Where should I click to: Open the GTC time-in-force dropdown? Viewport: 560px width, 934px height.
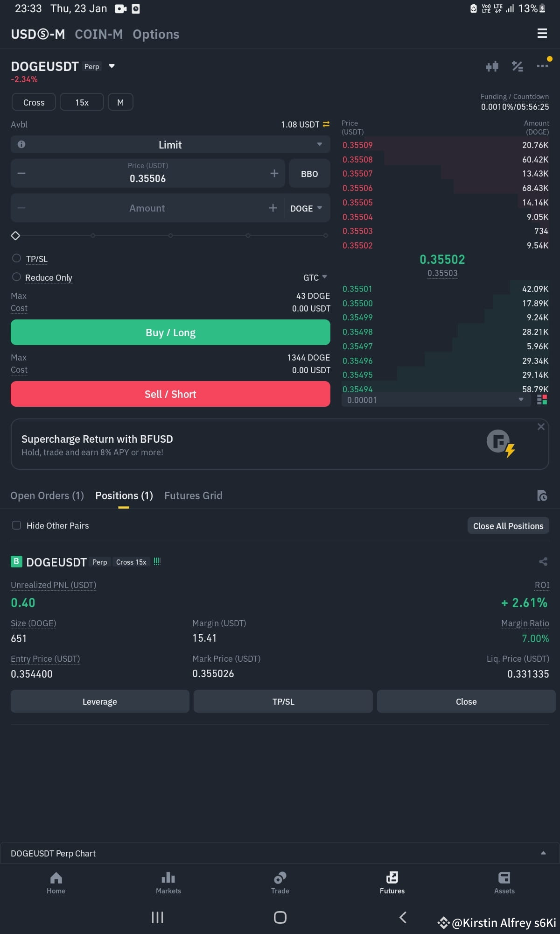coord(315,277)
